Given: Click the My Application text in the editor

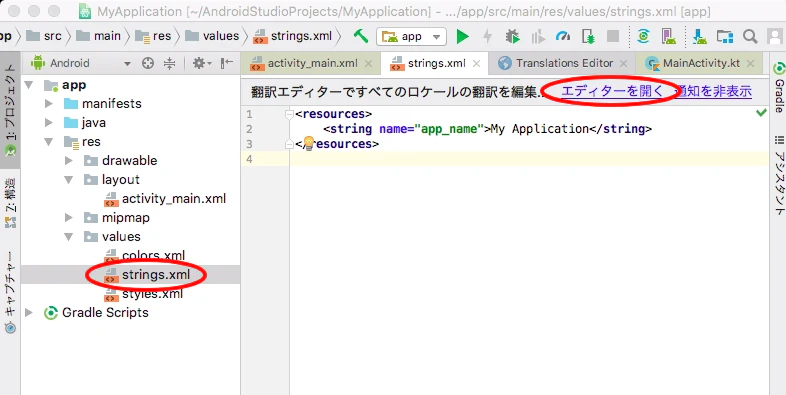Looking at the screenshot, I should [539, 129].
